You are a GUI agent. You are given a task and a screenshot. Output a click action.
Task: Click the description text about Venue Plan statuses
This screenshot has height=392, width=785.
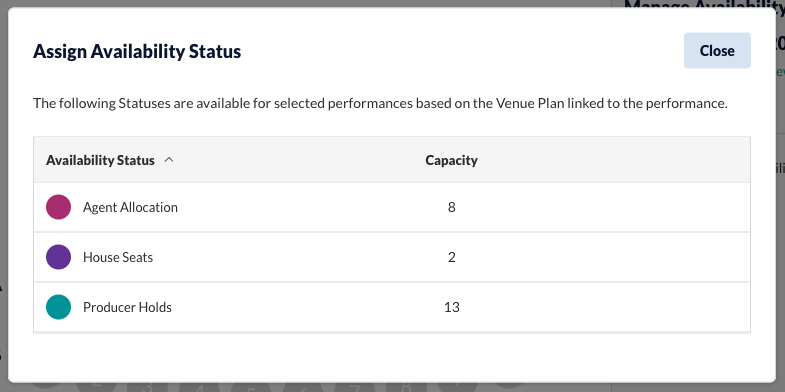pyautogui.click(x=380, y=104)
